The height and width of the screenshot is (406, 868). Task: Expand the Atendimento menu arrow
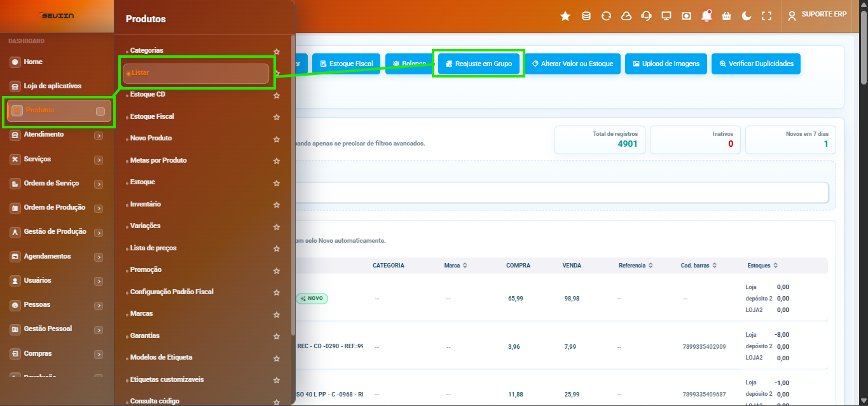[99, 135]
